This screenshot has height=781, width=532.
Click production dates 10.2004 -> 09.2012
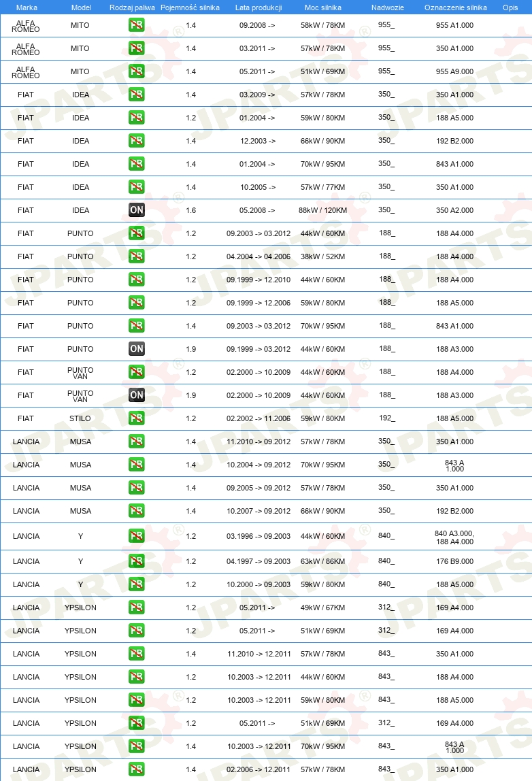(259, 464)
